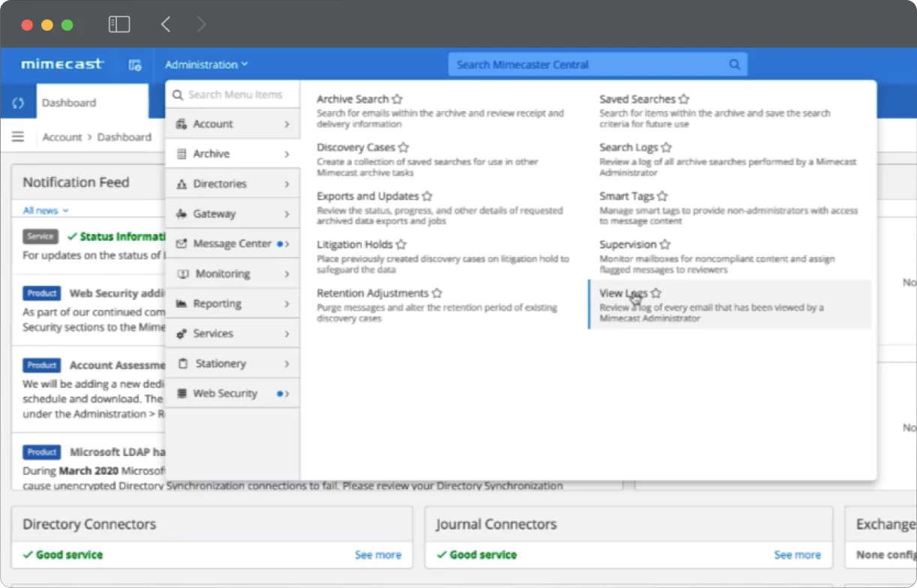The height and width of the screenshot is (588, 917).
Task: Click the icon right of the Mimecast logo
Action: (135, 65)
